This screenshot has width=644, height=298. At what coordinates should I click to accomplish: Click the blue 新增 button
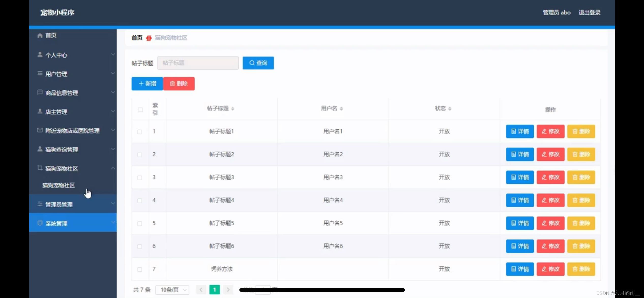coord(147,84)
